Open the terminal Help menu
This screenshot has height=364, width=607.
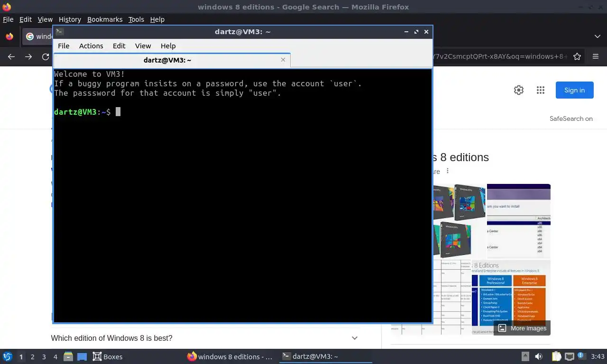coord(168,46)
